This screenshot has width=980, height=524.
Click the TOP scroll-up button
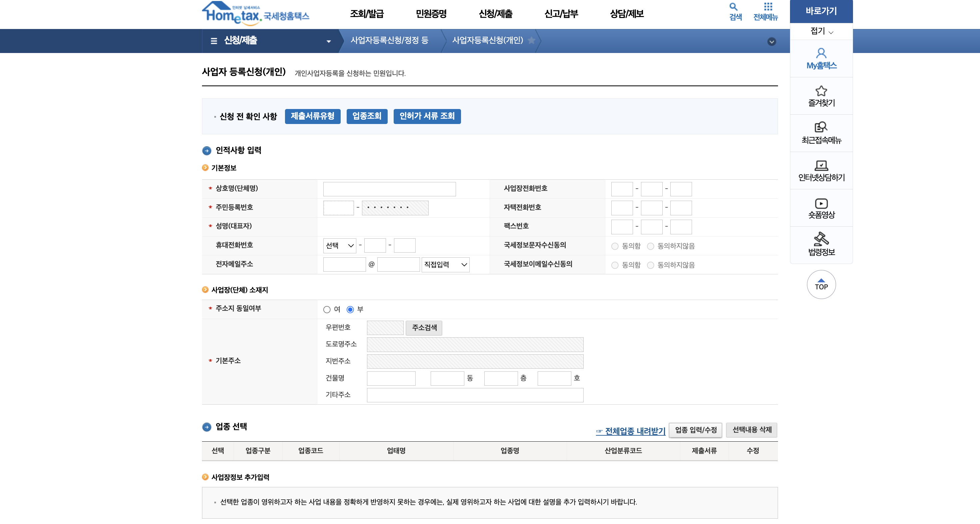(x=821, y=285)
